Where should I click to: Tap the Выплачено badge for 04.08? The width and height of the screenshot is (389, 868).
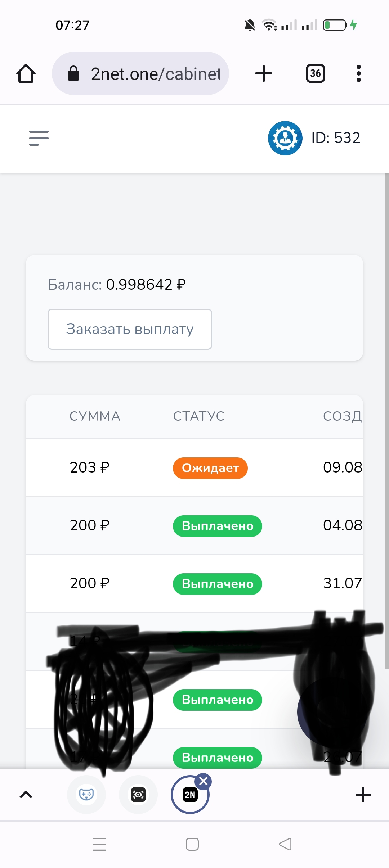pos(218,526)
